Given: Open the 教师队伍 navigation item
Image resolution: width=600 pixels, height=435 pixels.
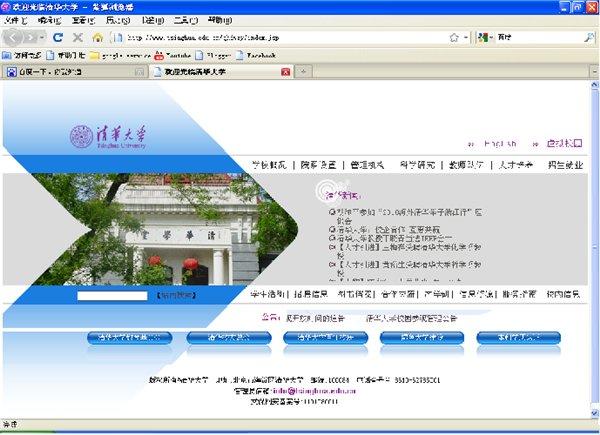Looking at the screenshot, I should pos(466,165).
